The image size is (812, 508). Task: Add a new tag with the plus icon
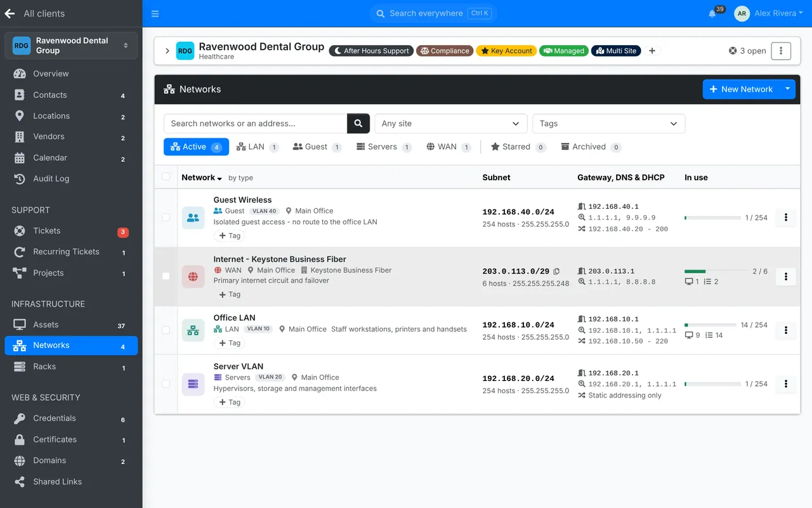pos(652,51)
